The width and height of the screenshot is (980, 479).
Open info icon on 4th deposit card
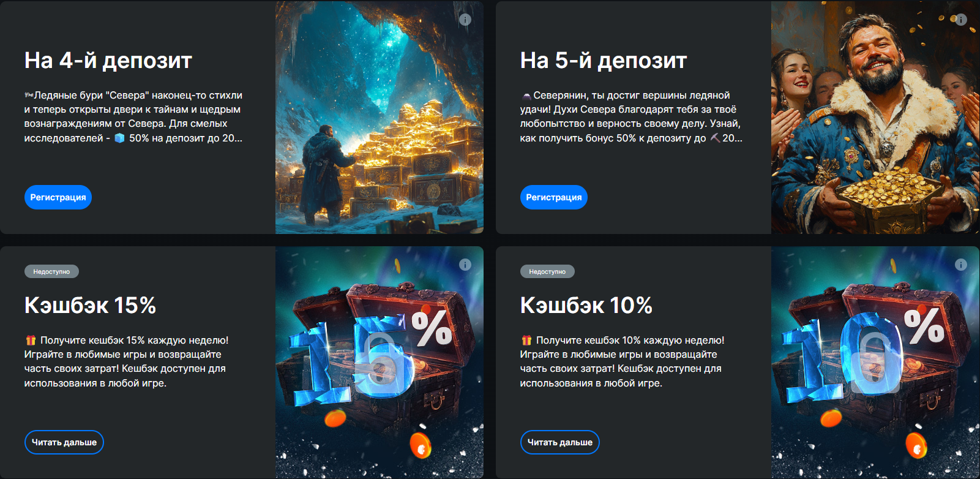coord(465,20)
